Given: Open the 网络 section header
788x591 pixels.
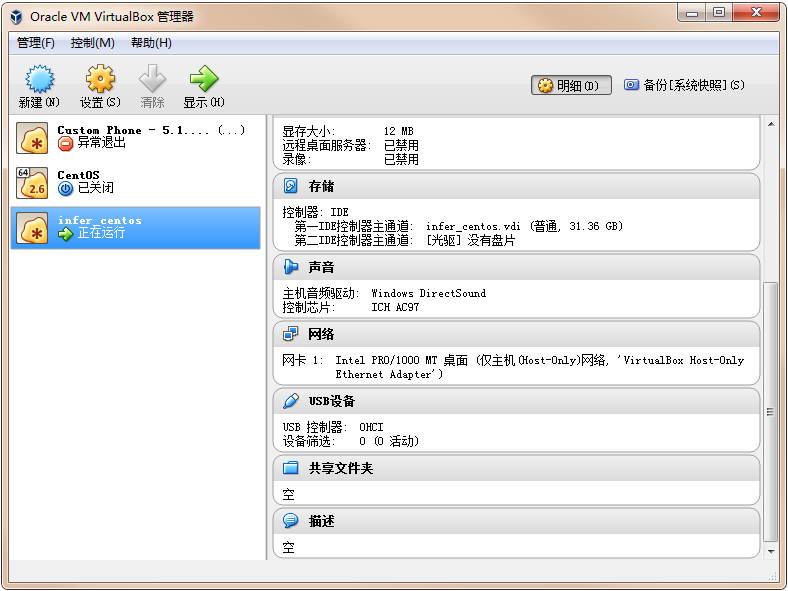Looking at the screenshot, I should pyautogui.click(x=516, y=334).
